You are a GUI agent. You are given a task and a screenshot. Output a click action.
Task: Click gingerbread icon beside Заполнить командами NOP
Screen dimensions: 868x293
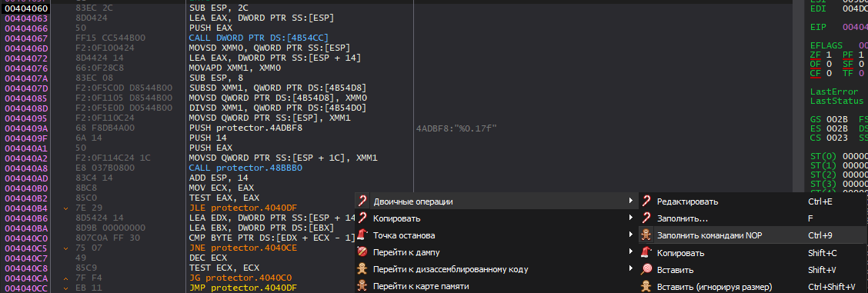[646, 235]
